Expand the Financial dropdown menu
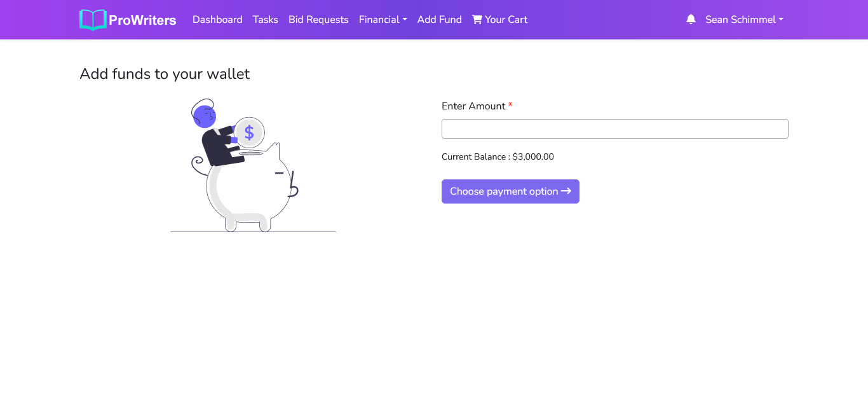The width and height of the screenshot is (868, 409). (383, 20)
